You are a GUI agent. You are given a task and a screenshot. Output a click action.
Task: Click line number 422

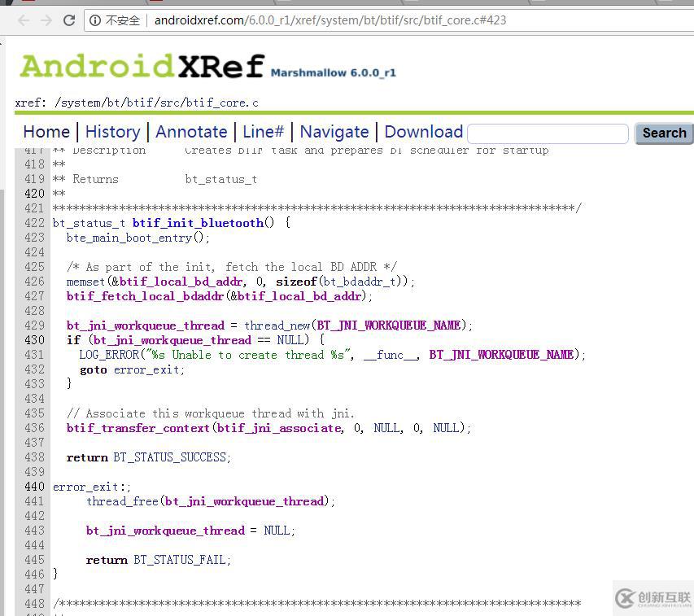coord(34,223)
